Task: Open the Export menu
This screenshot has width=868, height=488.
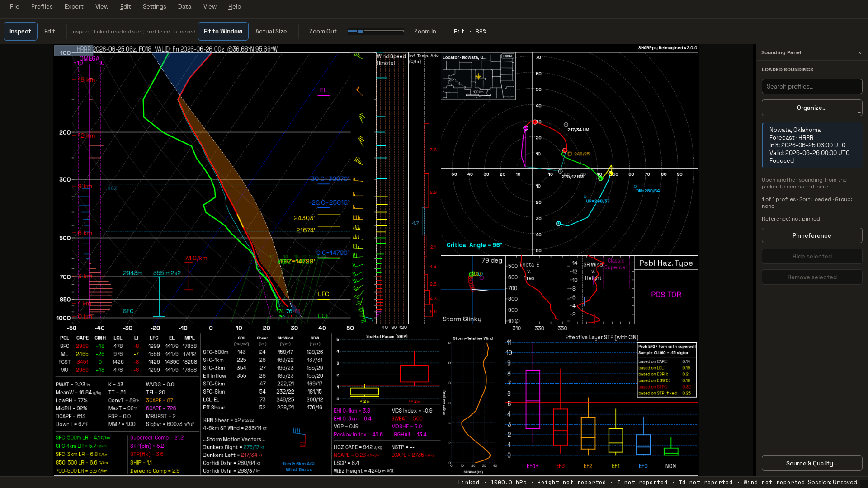Action: coord(74,6)
